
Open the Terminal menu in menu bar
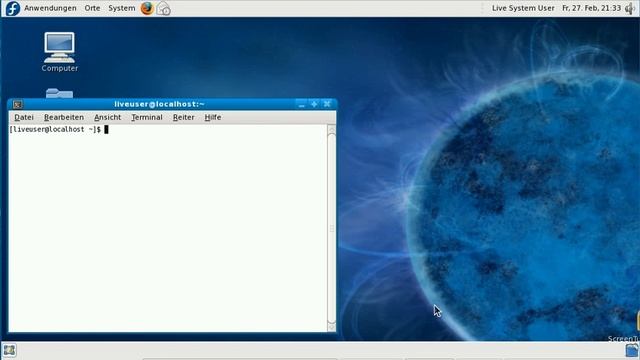click(147, 117)
